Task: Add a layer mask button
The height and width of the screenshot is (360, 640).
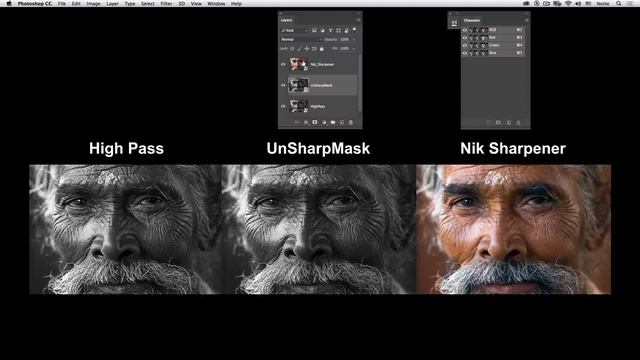Action: click(x=315, y=122)
